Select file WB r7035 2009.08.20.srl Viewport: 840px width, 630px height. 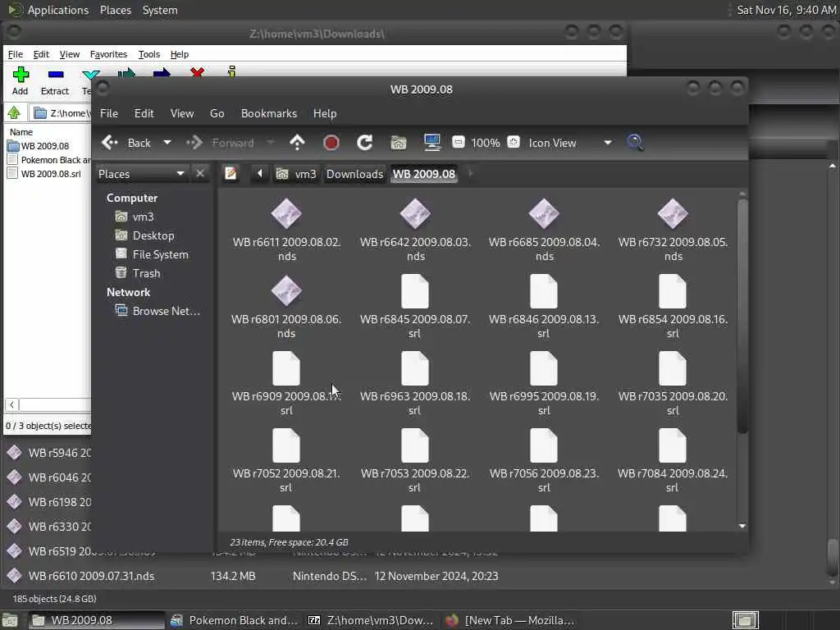[x=673, y=384]
